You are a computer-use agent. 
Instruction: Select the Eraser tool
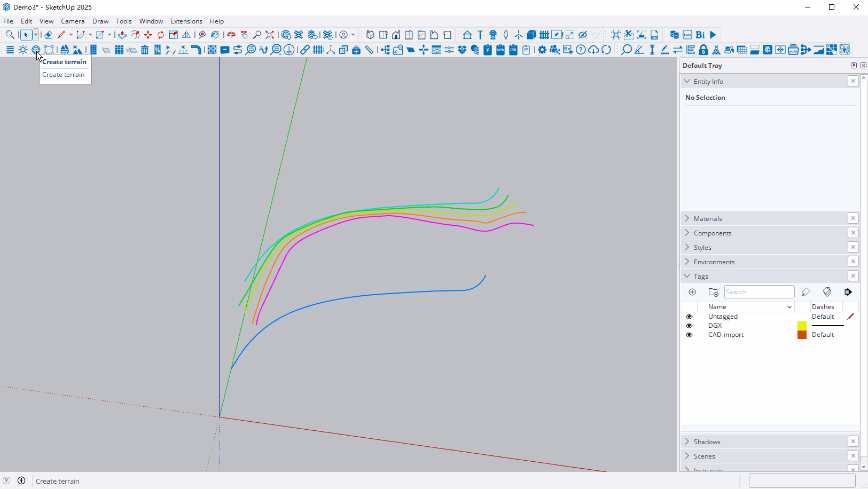pyautogui.click(x=48, y=35)
